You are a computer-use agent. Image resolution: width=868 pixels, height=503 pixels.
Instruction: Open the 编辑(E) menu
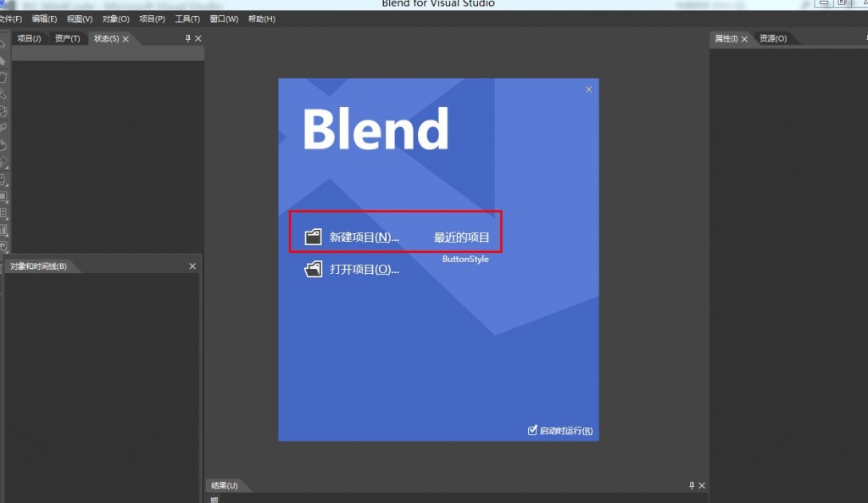pos(44,19)
